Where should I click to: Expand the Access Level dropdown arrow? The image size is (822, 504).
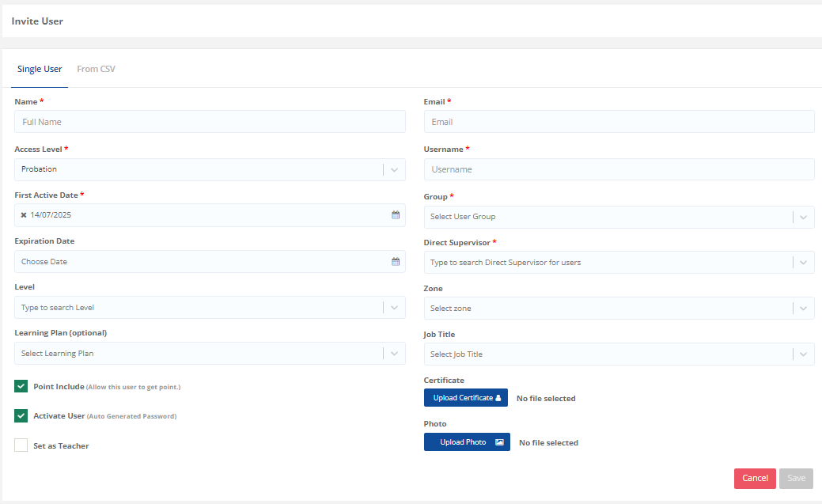pyautogui.click(x=394, y=170)
